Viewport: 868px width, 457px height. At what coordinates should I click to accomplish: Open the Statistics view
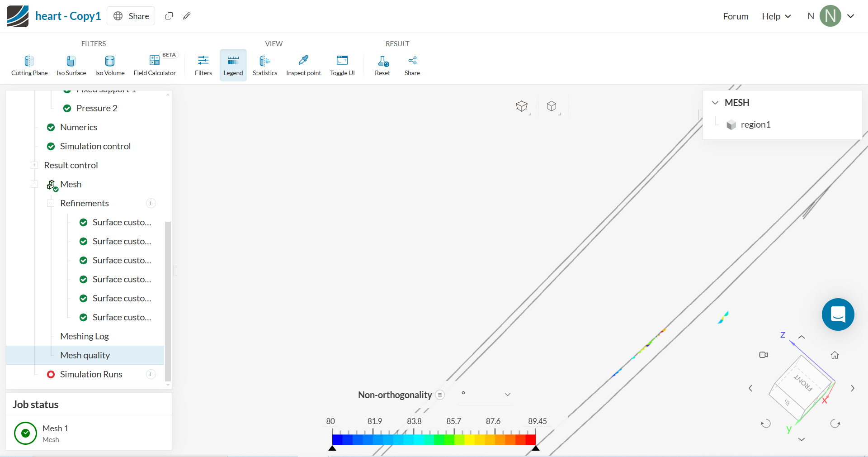point(265,65)
